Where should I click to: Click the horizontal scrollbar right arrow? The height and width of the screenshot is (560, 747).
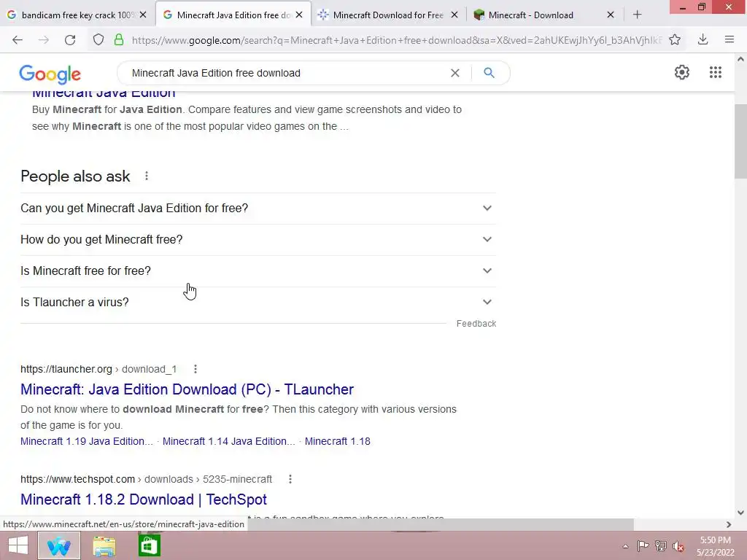tap(729, 524)
